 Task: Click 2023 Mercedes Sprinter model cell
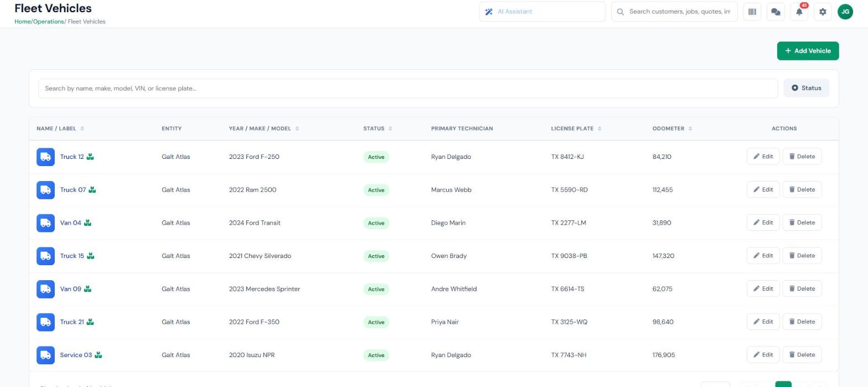click(x=265, y=289)
